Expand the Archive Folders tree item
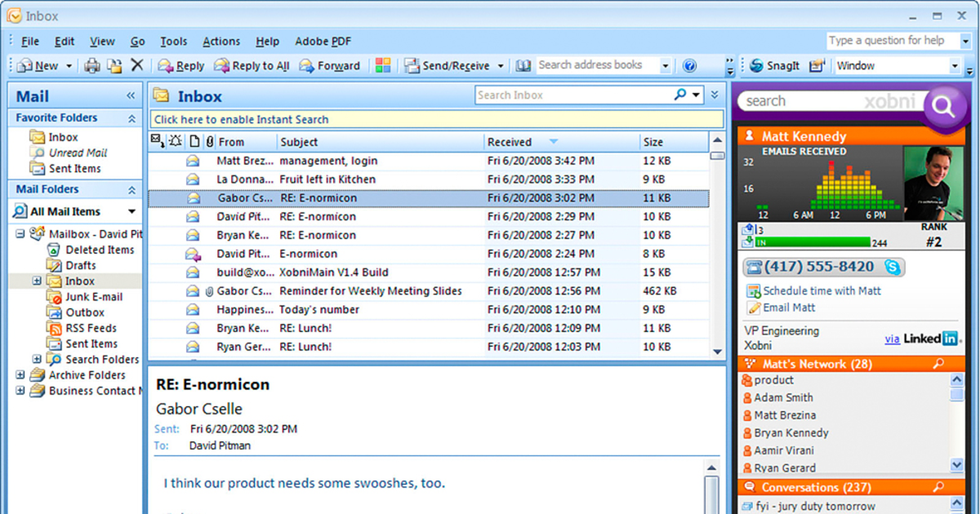The height and width of the screenshot is (514, 980). (20, 375)
